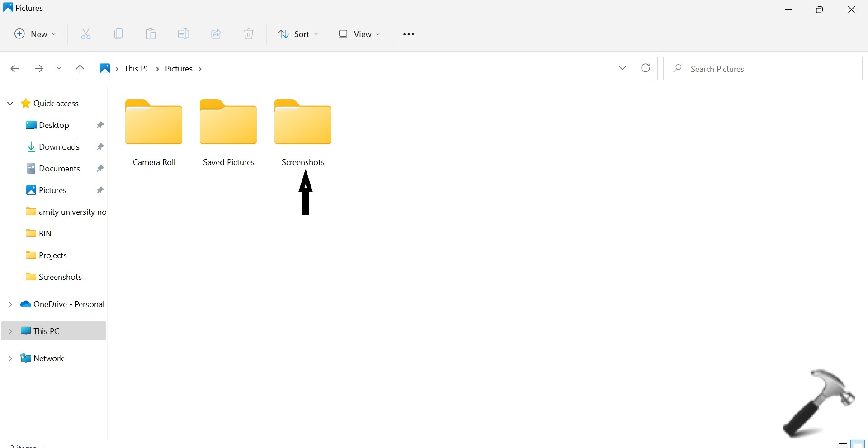Open the See more ellipsis menu
Image resolution: width=868 pixels, height=448 pixels.
[x=408, y=34]
